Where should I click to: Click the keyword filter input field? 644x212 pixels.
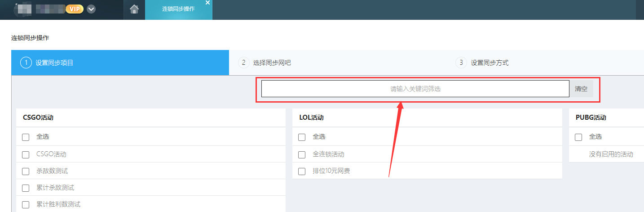tap(415, 89)
